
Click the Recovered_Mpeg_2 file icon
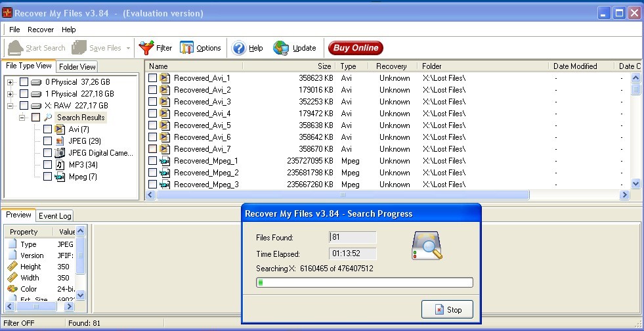pyautogui.click(x=165, y=173)
